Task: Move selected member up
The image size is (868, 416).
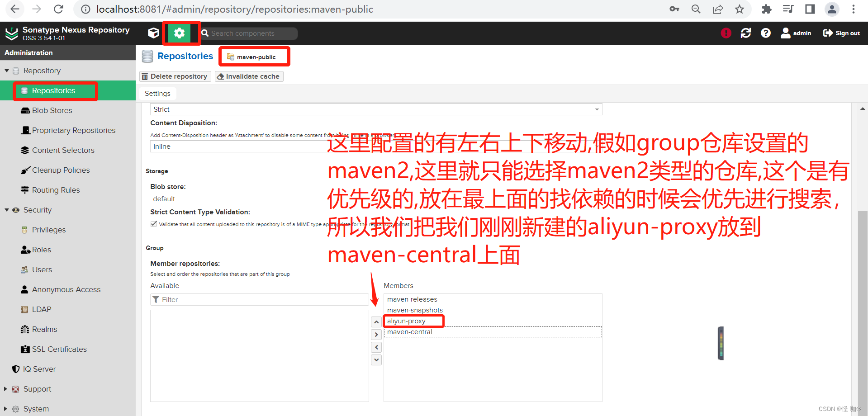Action: [x=376, y=322]
